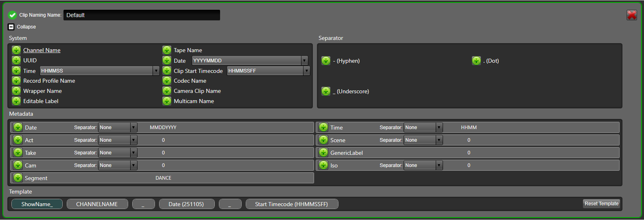
Task: Select the ShowName_ template element
Action: pyautogui.click(x=37, y=204)
